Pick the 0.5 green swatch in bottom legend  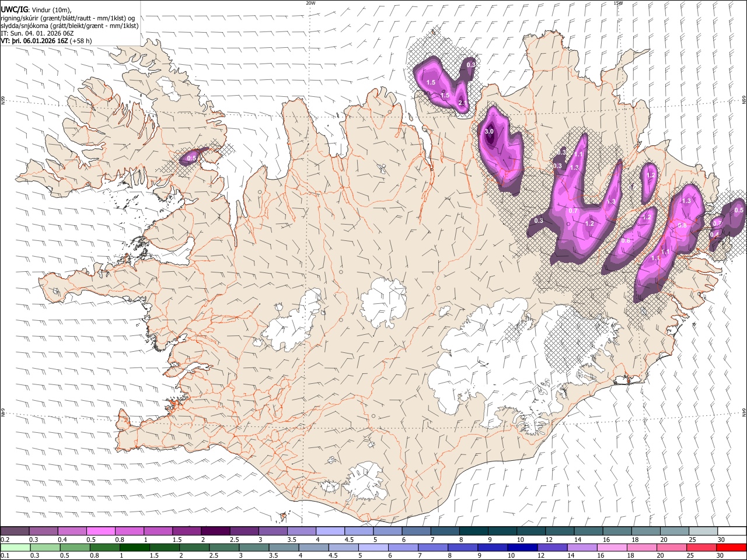click(75, 547)
